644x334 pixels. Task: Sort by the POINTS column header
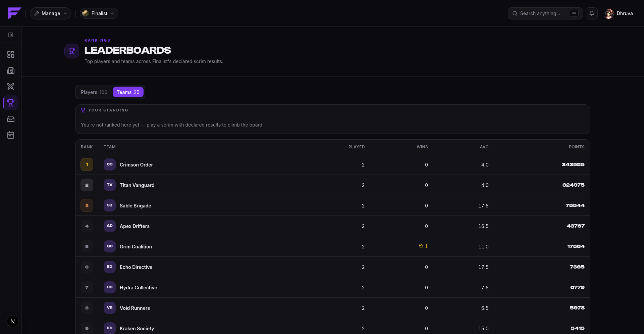577,147
